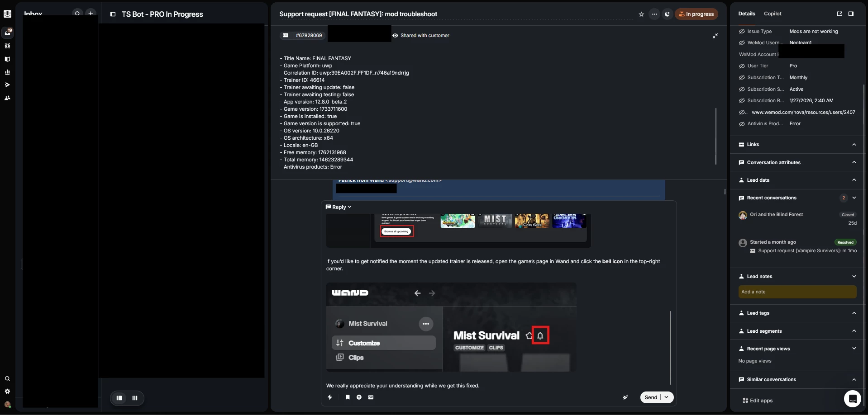Click the Add a note field

797,292
